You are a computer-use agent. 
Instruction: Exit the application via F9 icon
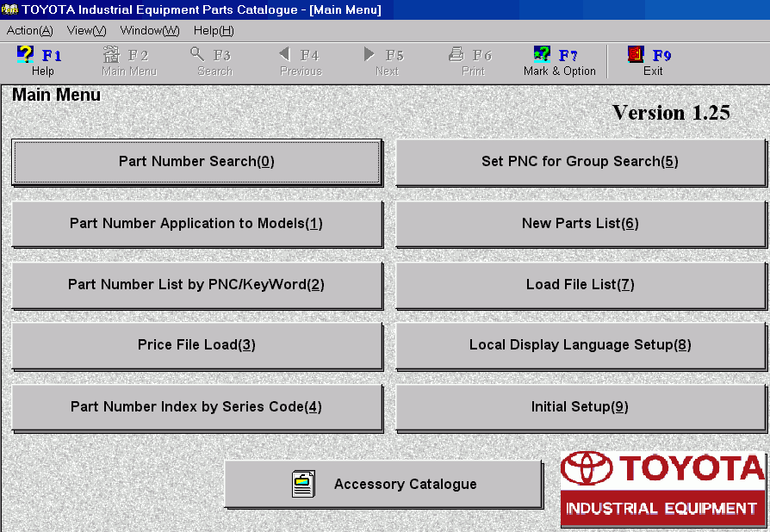click(x=636, y=54)
